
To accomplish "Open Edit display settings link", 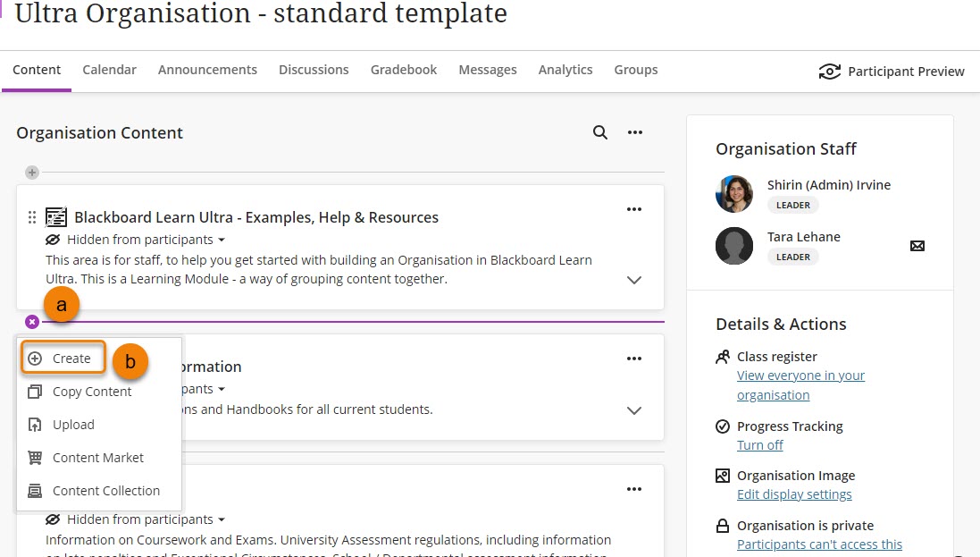I will [794, 494].
